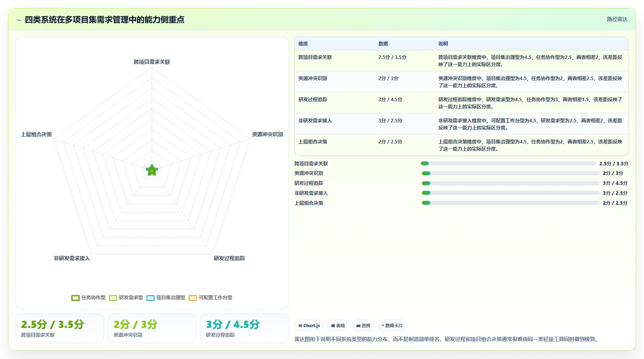Viewport: 644px width, 359px height.
Task: Click the blue icon beside the dashboard title
Action: pos(19,20)
